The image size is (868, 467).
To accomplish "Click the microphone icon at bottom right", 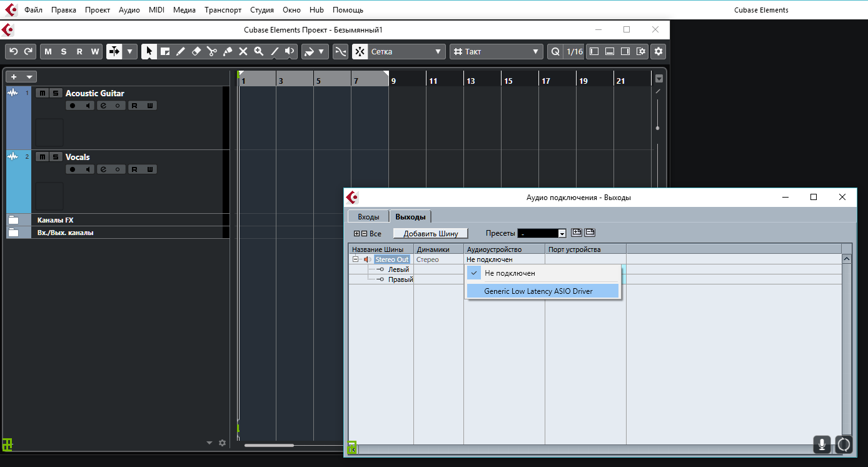I will pos(822,444).
